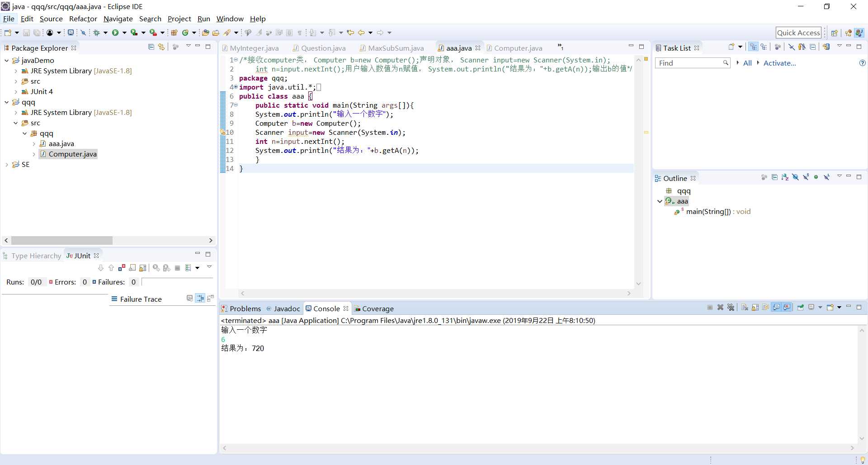
Task: Click the tip light bulb in status bar
Action: [863, 460]
